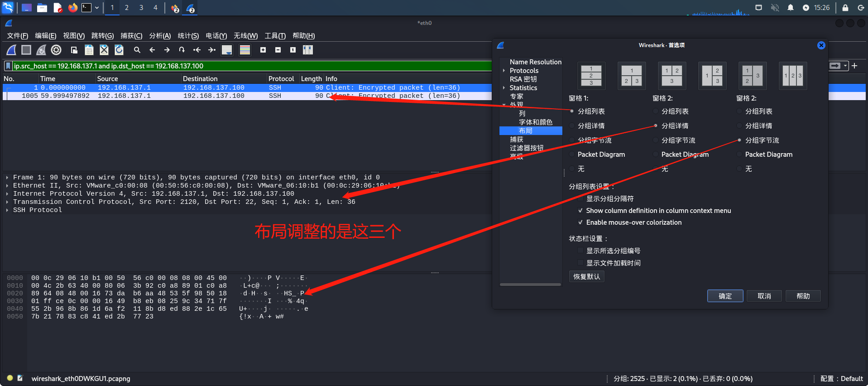This screenshot has height=386, width=868.
Task: Open 捕获(C) menu
Action: click(131, 35)
